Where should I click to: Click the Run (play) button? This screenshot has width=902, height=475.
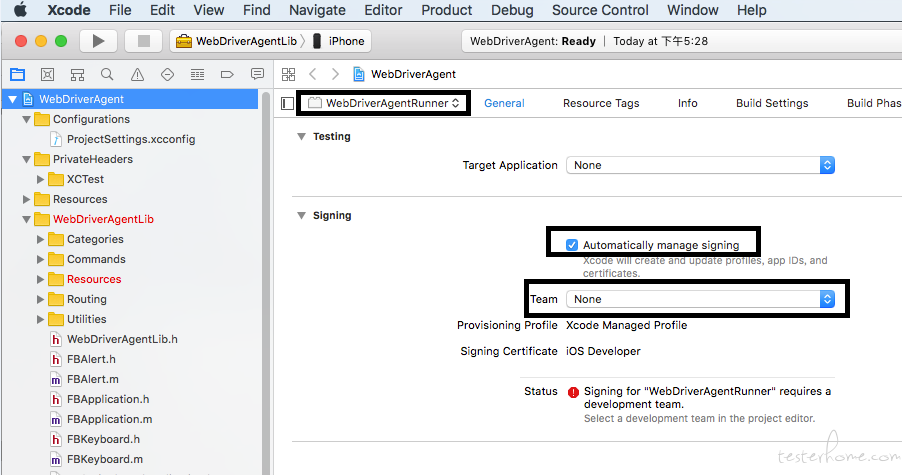(x=98, y=41)
